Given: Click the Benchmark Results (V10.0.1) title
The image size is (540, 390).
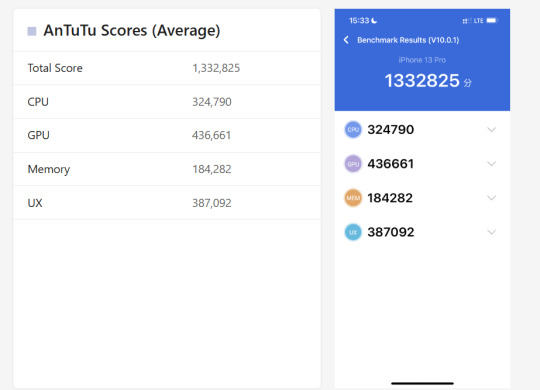Looking at the screenshot, I should pos(408,40).
